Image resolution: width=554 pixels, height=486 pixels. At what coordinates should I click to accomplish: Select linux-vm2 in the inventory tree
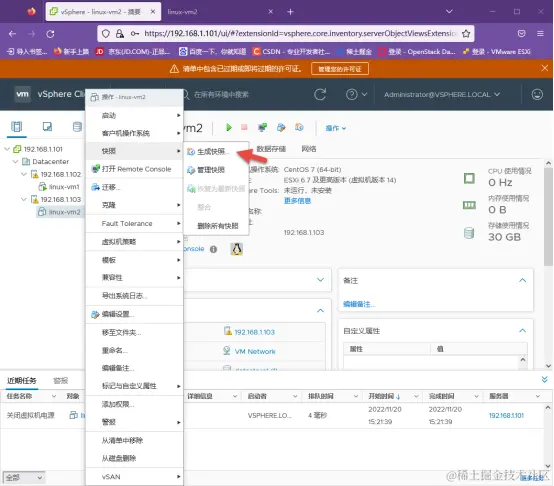64,212
